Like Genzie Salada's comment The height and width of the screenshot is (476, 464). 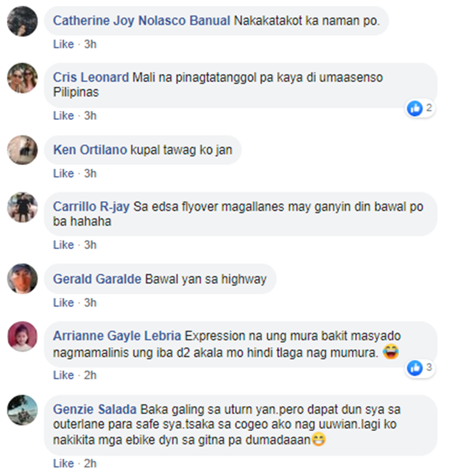click(64, 464)
